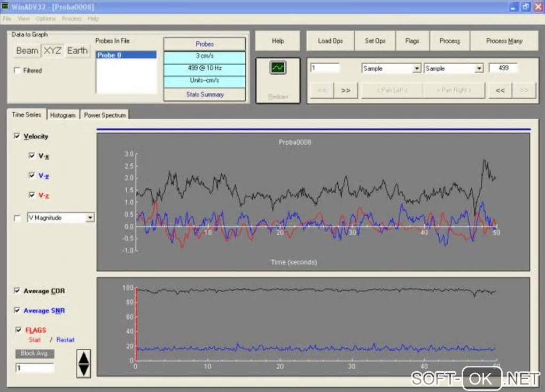This screenshot has width=545, height=392.
Task: Jump back with right-side << button
Action: tap(500, 90)
